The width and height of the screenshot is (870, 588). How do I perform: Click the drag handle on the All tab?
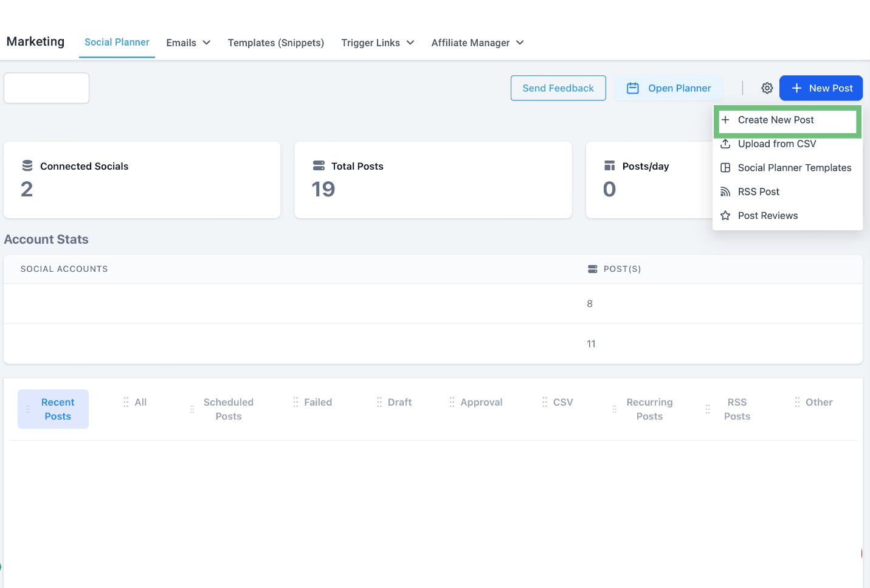(x=126, y=402)
